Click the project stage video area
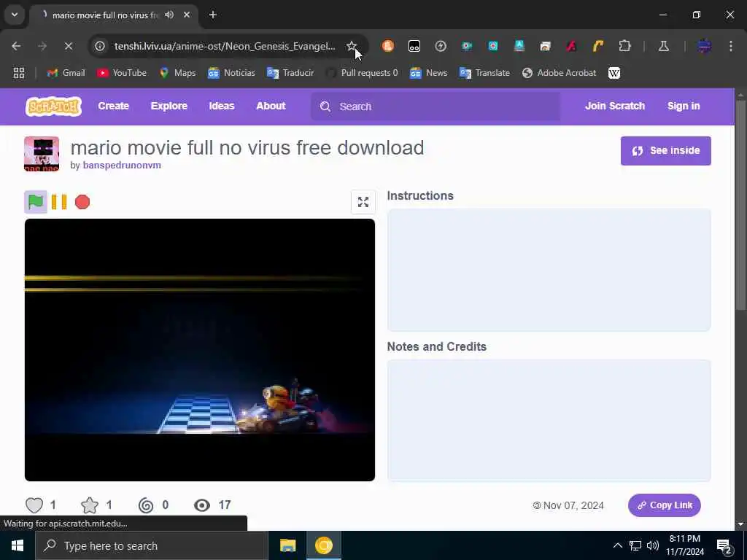The height and width of the screenshot is (560, 747). [x=200, y=350]
